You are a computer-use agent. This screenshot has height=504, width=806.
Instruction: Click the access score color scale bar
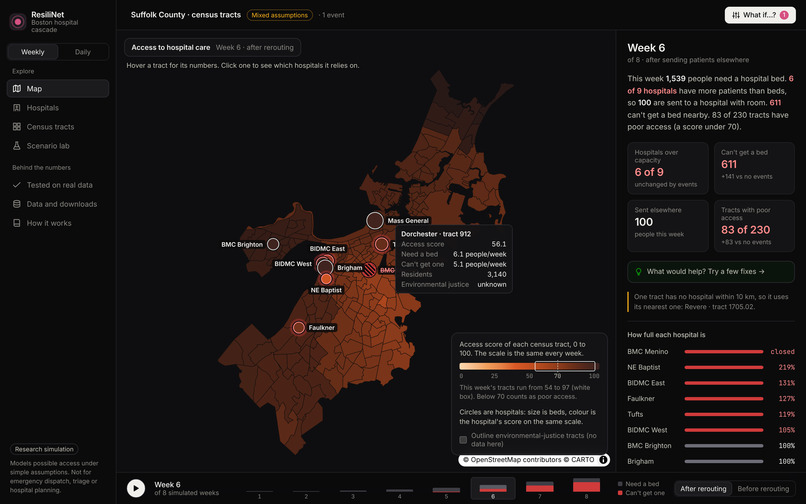click(x=528, y=366)
